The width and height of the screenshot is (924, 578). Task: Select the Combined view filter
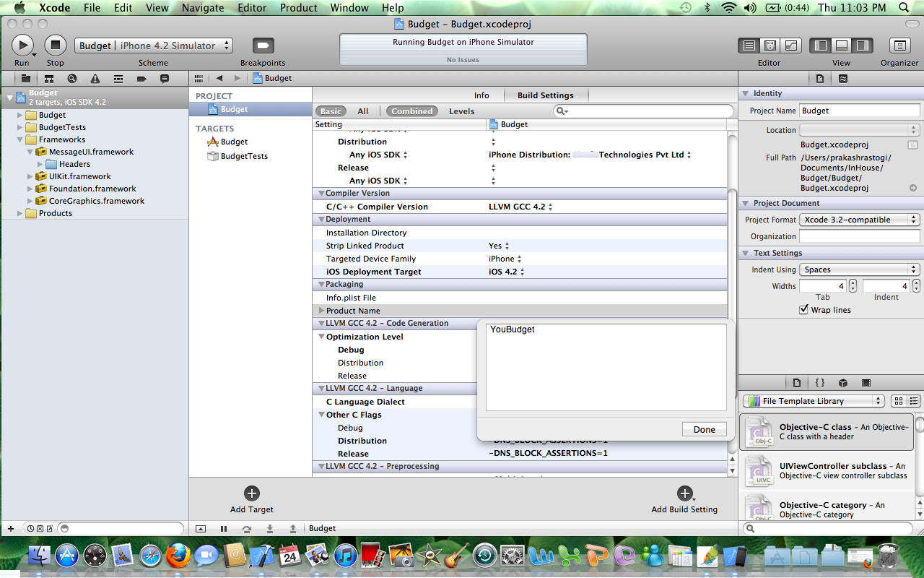pyautogui.click(x=412, y=111)
